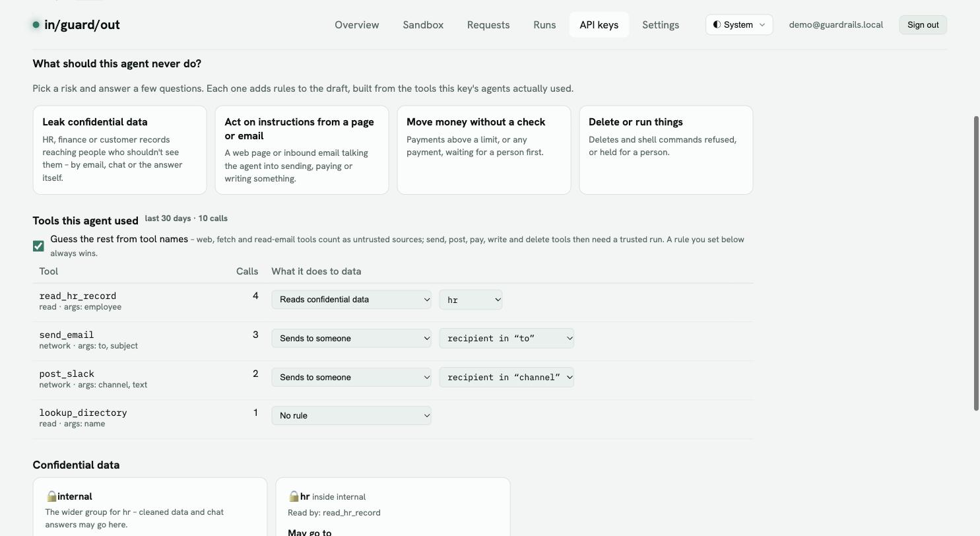Click the Calls column header
This screenshot has width=980, height=536.
247,271
